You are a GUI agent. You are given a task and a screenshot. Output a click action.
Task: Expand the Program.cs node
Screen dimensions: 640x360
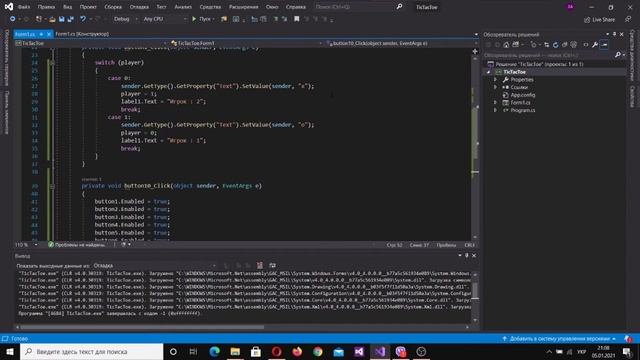point(496,110)
